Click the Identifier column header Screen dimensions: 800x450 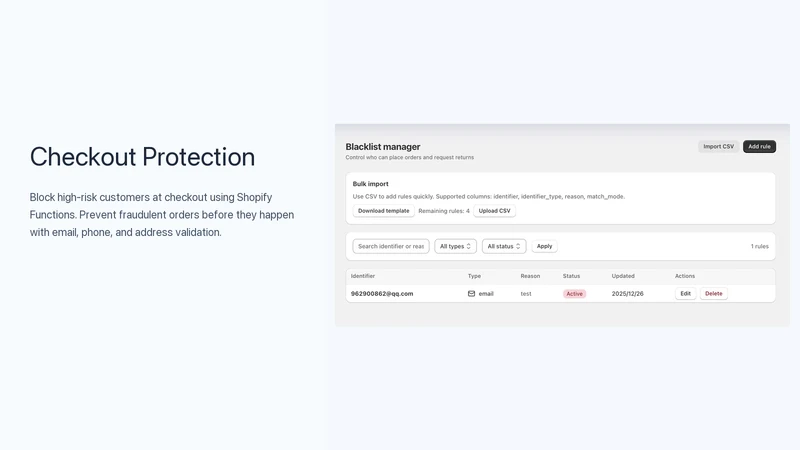363,276
